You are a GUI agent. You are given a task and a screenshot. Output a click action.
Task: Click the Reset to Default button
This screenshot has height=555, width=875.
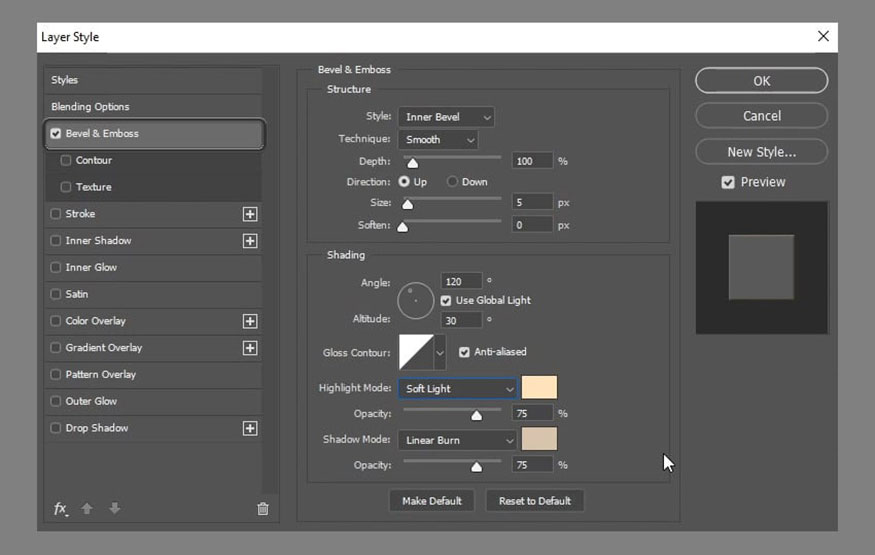coord(535,501)
